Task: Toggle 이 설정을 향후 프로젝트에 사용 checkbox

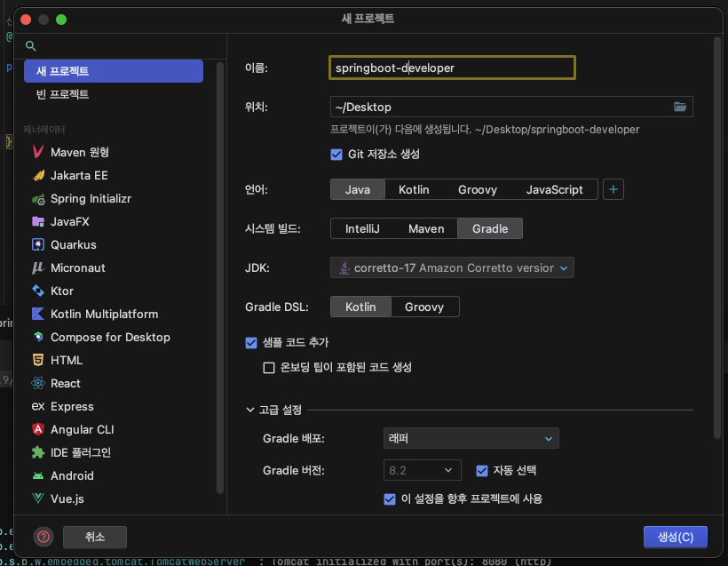Action: [390, 499]
